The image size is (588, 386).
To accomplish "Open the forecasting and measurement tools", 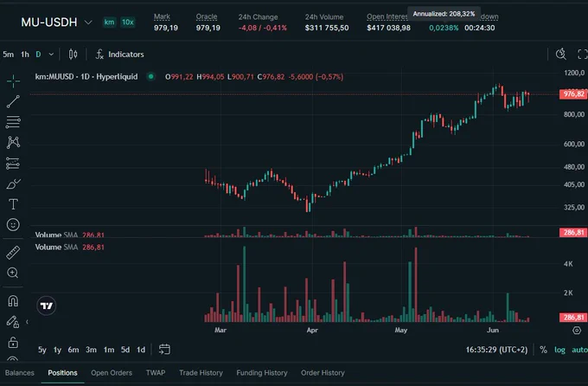I will coord(13,164).
